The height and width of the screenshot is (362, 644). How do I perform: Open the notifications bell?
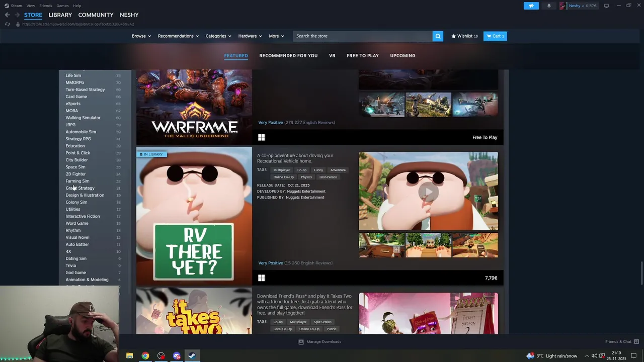[549, 6]
